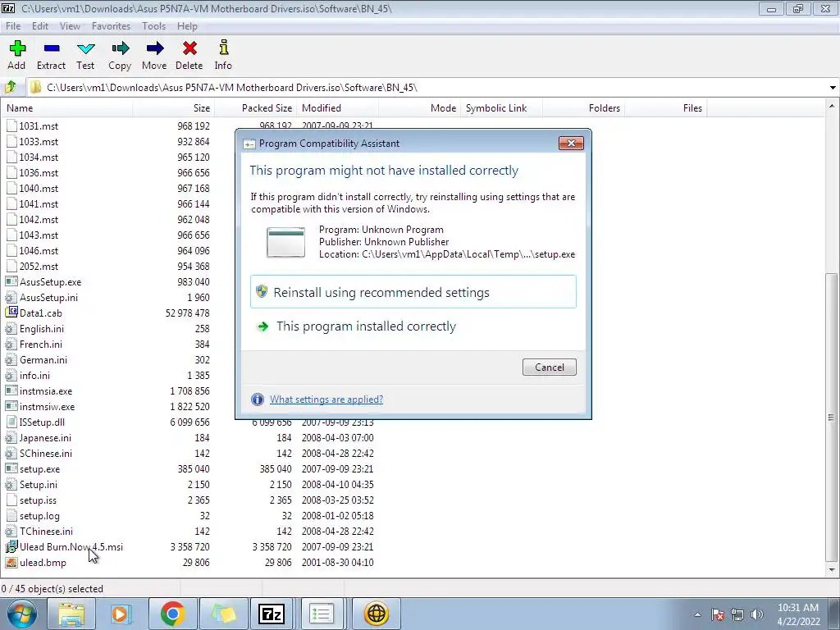Click the address bar path field
The width and height of the screenshot is (840, 630).
(x=428, y=87)
